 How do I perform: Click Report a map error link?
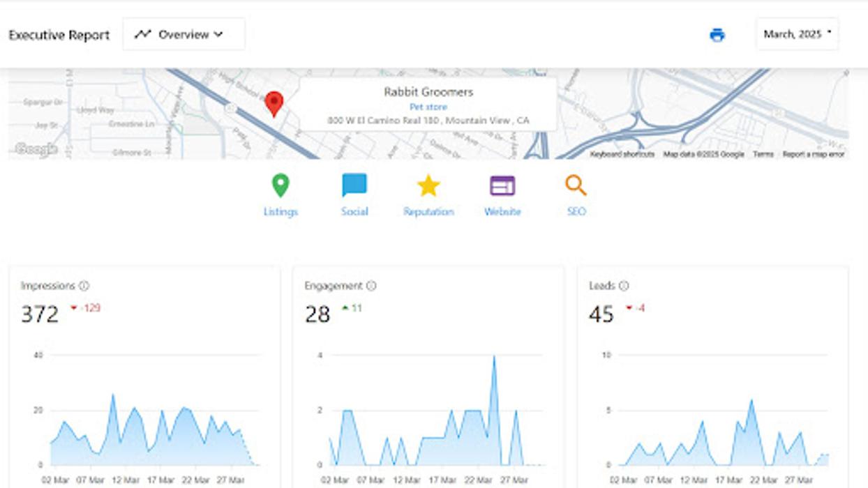(x=813, y=154)
